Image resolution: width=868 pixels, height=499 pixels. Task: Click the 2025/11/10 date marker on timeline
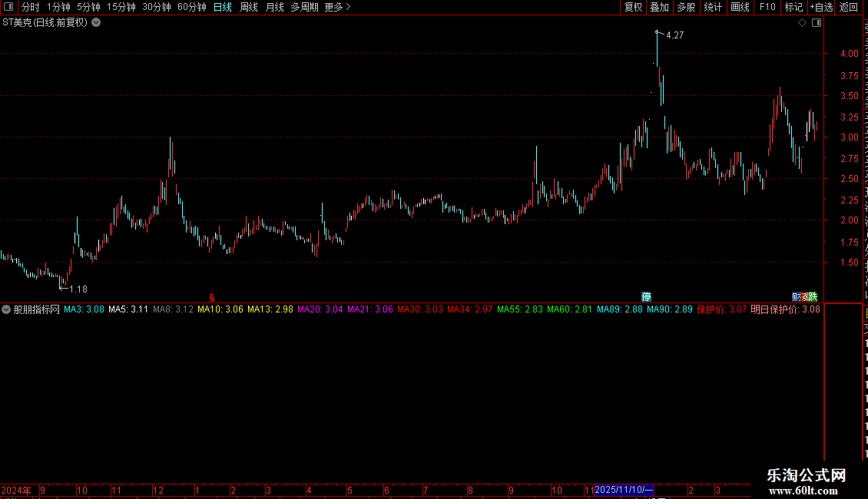point(624,490)
